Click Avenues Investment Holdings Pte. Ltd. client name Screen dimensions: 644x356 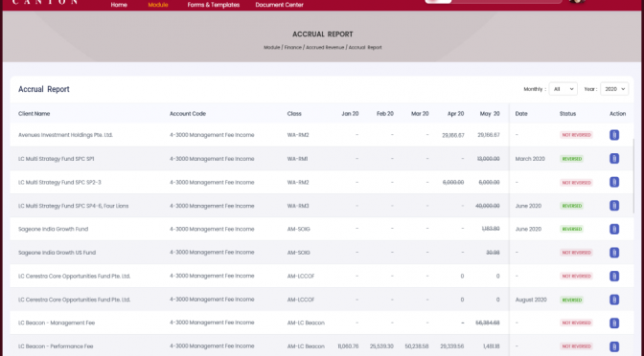tap(65, 135)
